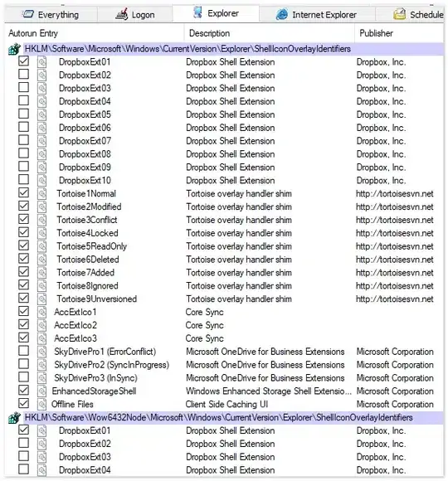Enable the DropboxExt05 checkbox
This screenshot has width=448, height=481.
coord(23,114)
